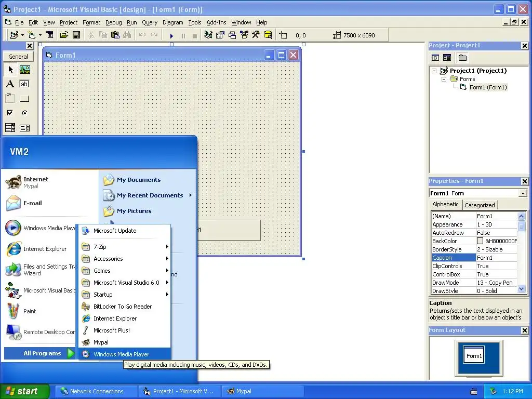Screen dimensions: 532x399
Task: Expand the Games program group
Action: 126,271
